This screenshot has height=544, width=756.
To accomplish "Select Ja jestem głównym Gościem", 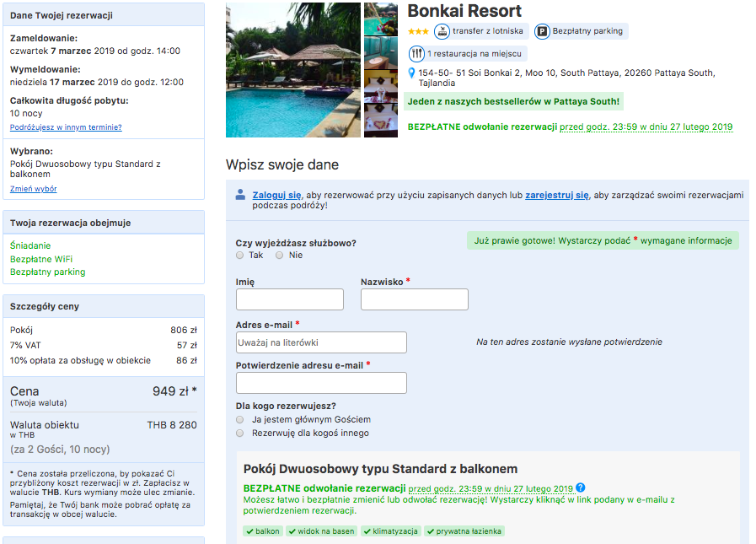I will coord(239,419).
